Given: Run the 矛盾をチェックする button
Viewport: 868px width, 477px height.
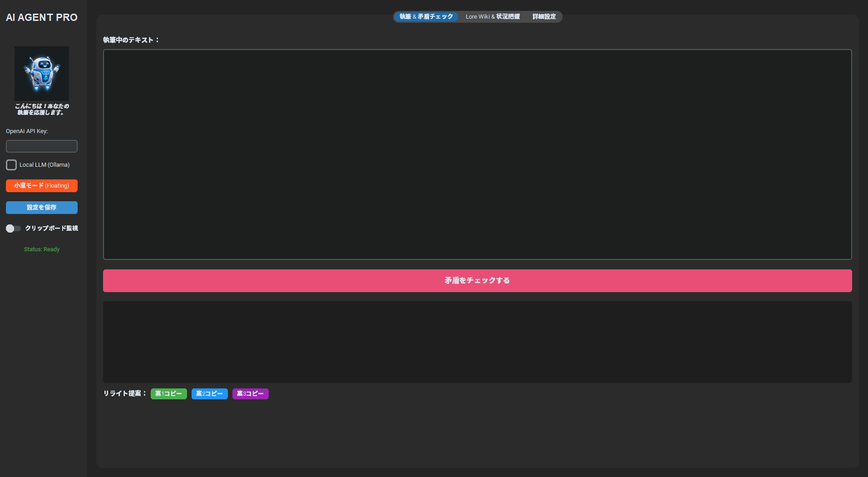Looking at the screenshot, I should 477,281.
